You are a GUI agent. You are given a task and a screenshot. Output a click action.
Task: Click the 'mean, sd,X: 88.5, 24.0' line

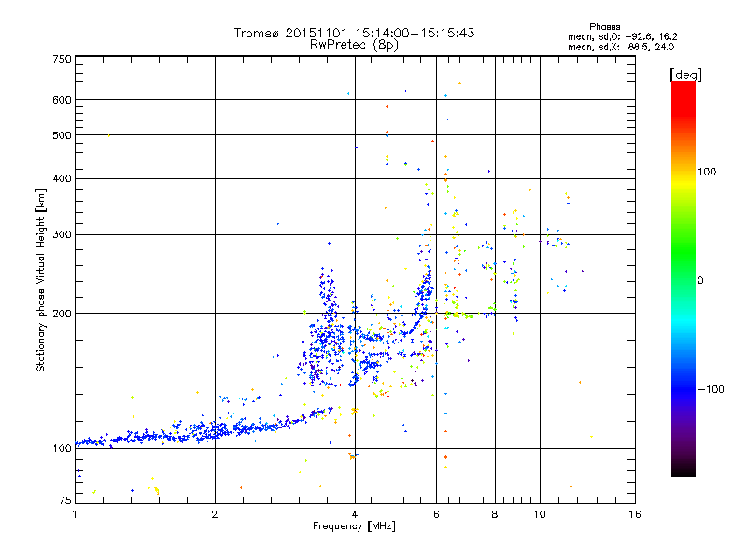click(x=621, y=47)
